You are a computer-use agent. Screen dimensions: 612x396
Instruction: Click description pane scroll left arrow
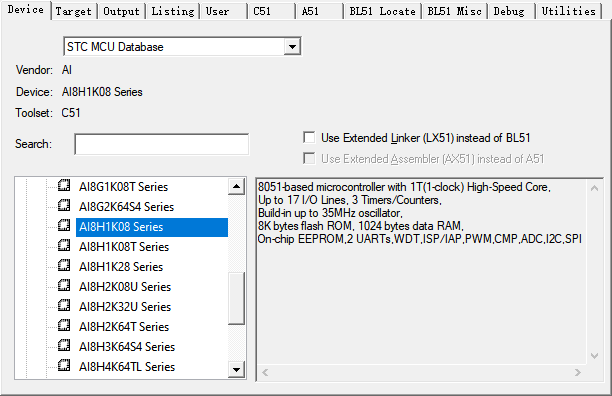click(x=265, y=373)
